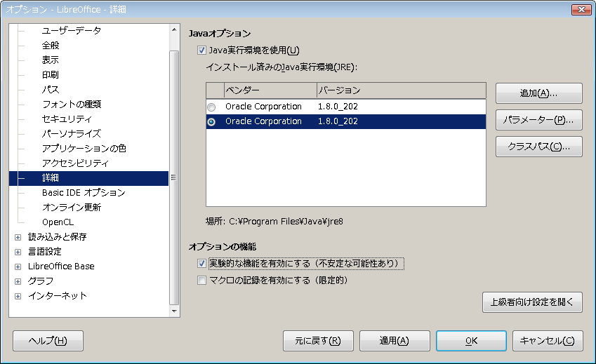Expand the LibreOffice Base tree node
Screen dimensions: 596x364
point(18,267)
